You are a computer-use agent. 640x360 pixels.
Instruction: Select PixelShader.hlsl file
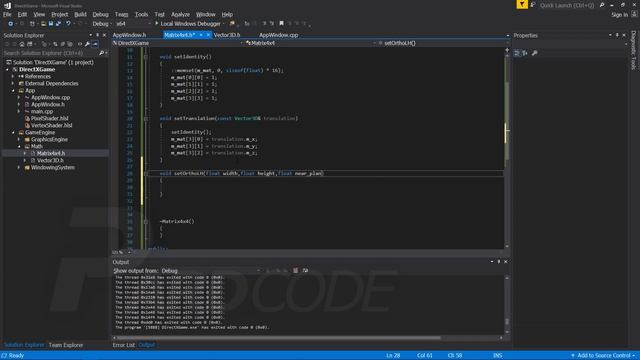coord(49,118)
